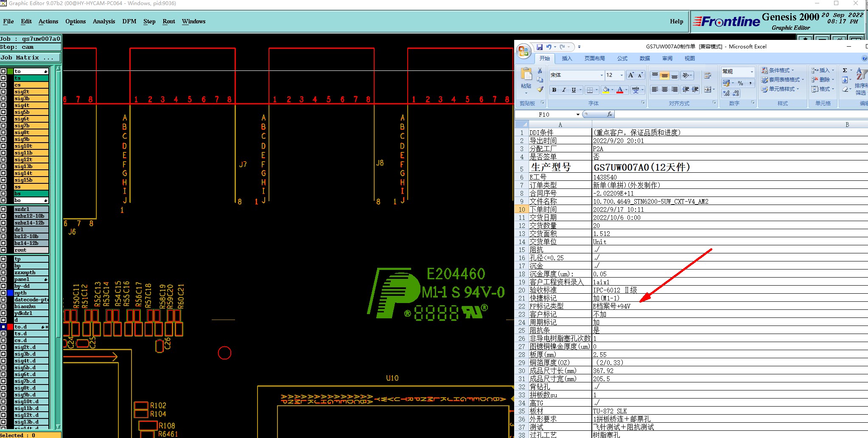Open the DFM menu in Genesis
868x438 pixels.
pos(129,21)
